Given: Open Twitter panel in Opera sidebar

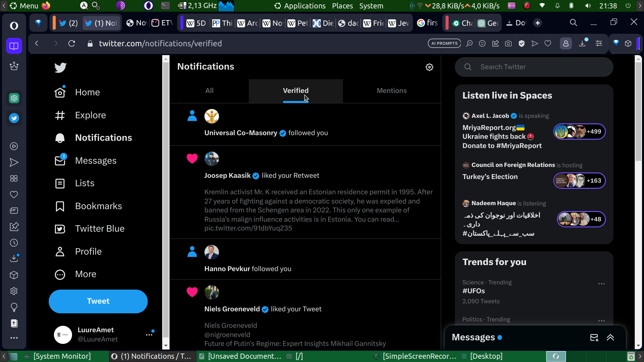Looking at the screenshot, I should pyautogui.click(x=14, y=118).
